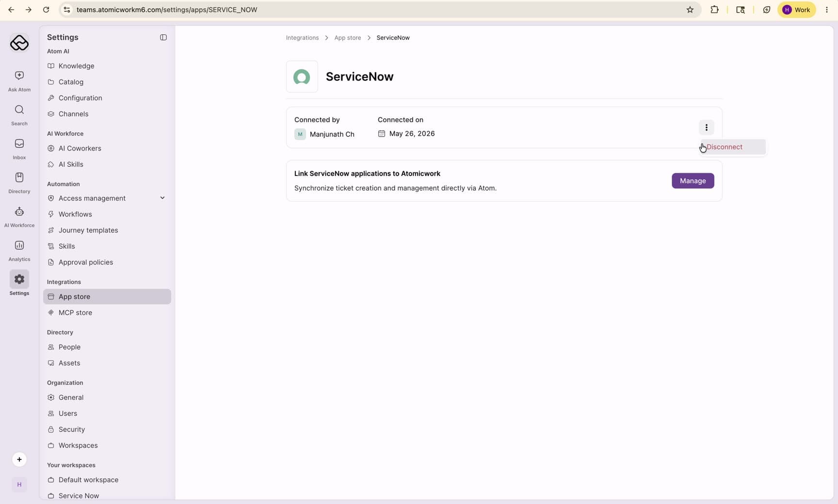Screen dimensions: 838x504
Task: Click the Manage button
Action: 693,181
